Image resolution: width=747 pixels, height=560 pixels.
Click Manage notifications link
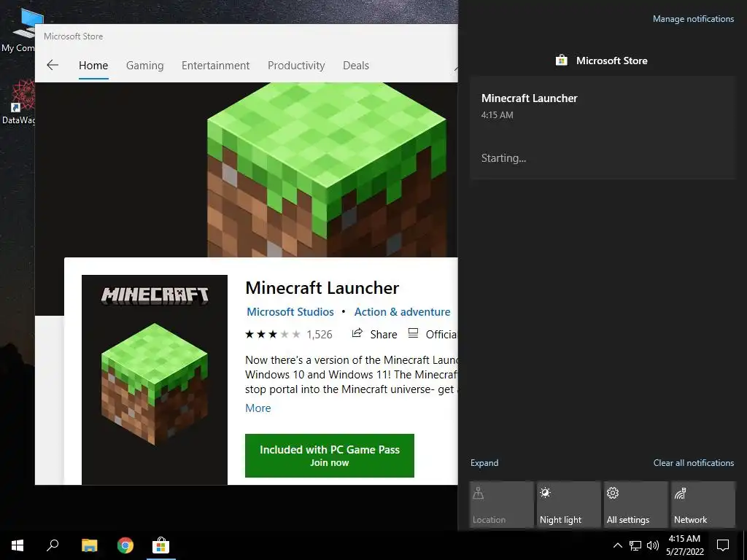coord(693,19)
